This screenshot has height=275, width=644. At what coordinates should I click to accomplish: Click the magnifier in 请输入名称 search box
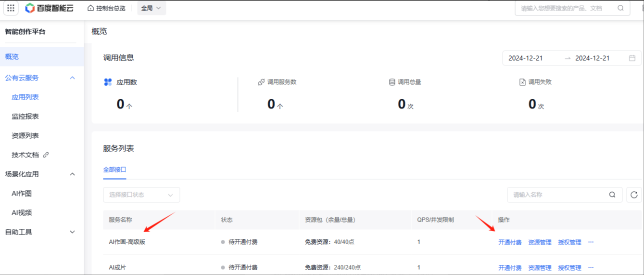612,195
